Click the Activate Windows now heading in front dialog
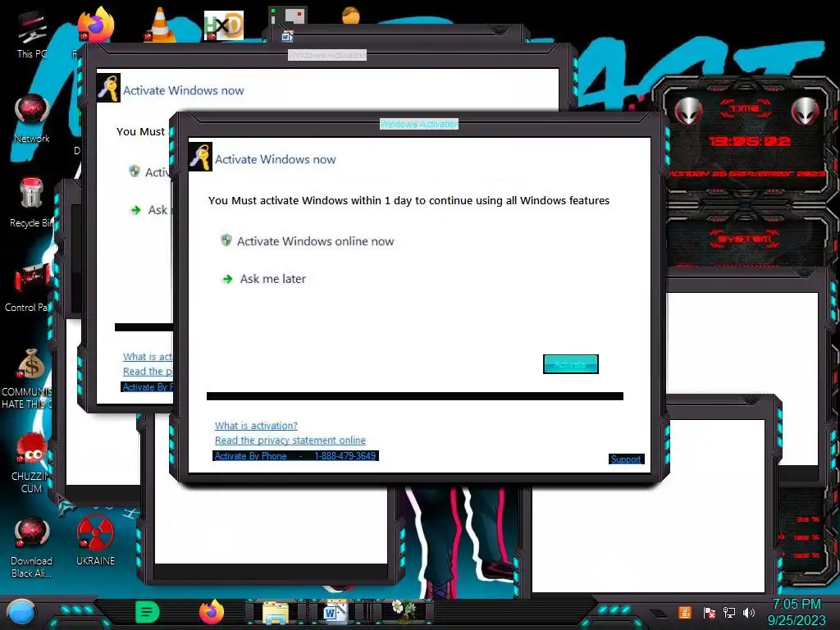This screenshot has height=630, width=840. (276, 159)
